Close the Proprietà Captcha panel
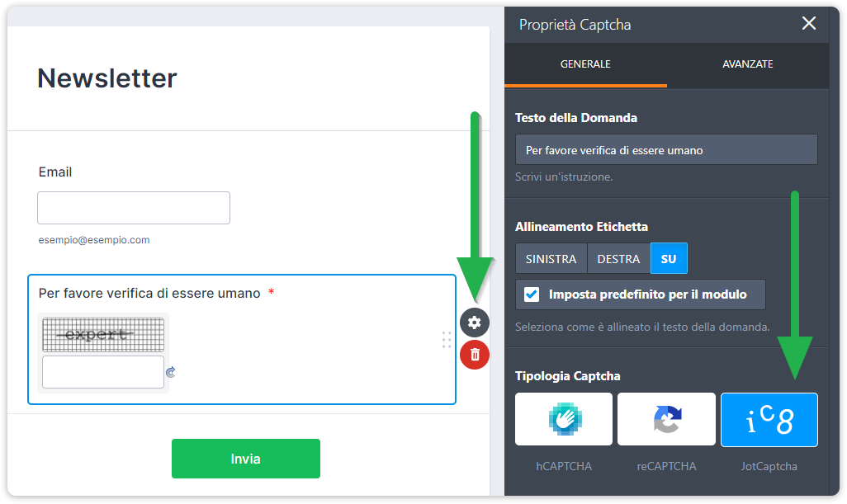847x504 pixels. click(809, 24)
